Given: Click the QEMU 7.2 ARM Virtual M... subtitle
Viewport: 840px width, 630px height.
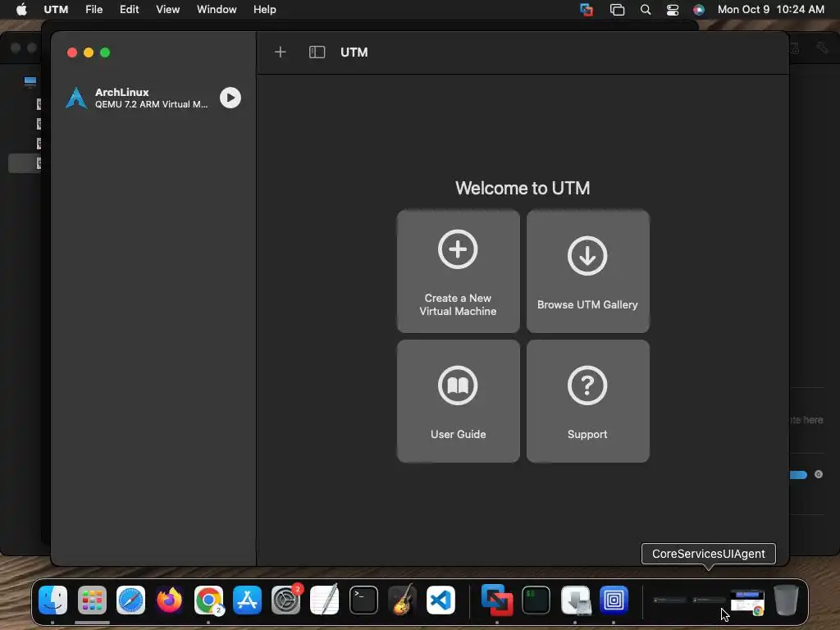Looking at the screenshot, I should (151, 104).
